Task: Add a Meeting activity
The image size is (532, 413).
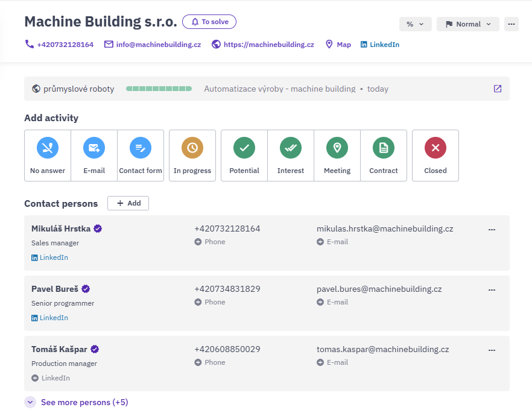Action: coord(337,156)
